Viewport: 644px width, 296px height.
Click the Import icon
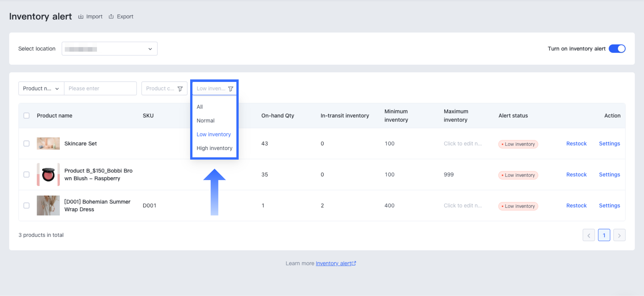point(81,17)
